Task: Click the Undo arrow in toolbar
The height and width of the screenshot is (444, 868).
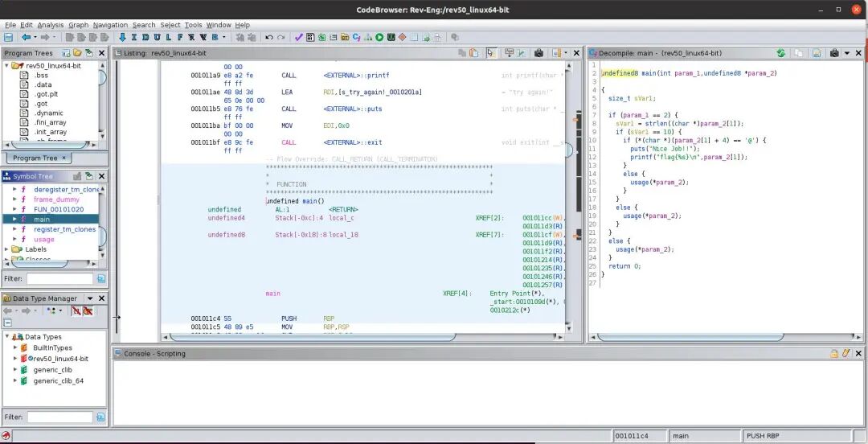Action: [x=268, y=37]
